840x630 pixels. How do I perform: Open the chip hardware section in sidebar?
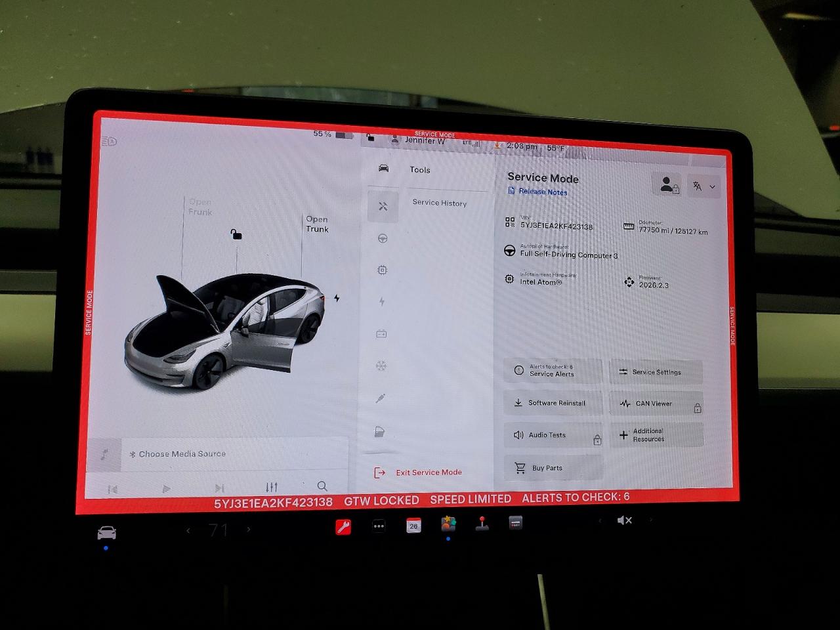pyautogui.click(x=382, y=270)
